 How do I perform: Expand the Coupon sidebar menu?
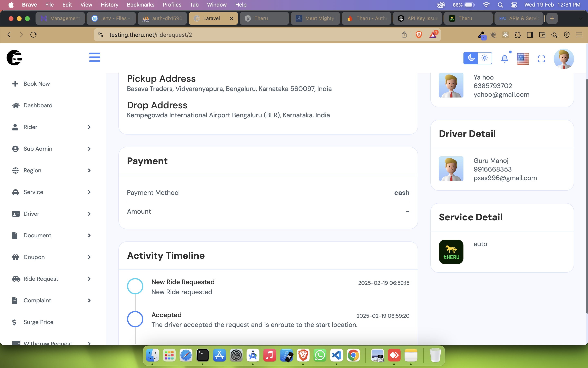[51, 257]
